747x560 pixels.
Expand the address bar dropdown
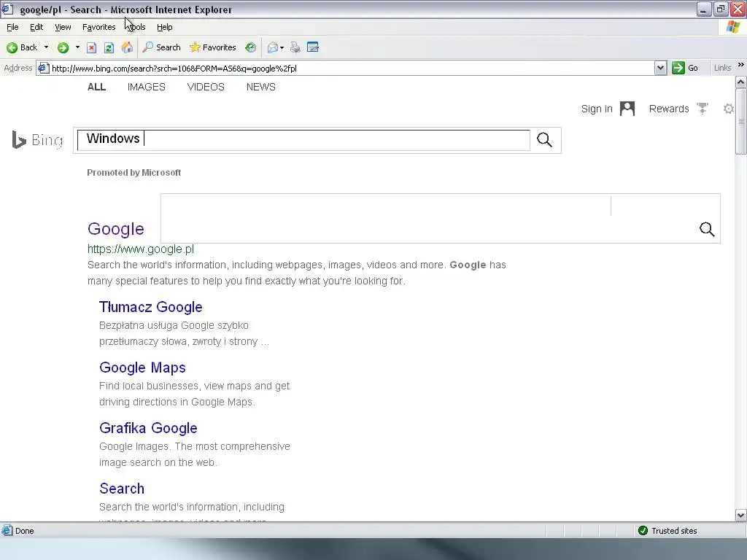point(659,68)
